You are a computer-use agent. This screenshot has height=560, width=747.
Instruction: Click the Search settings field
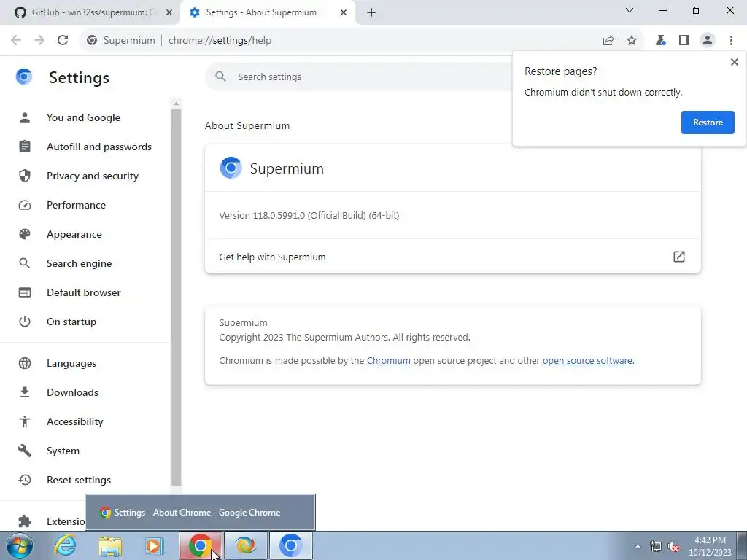(359, 77)
